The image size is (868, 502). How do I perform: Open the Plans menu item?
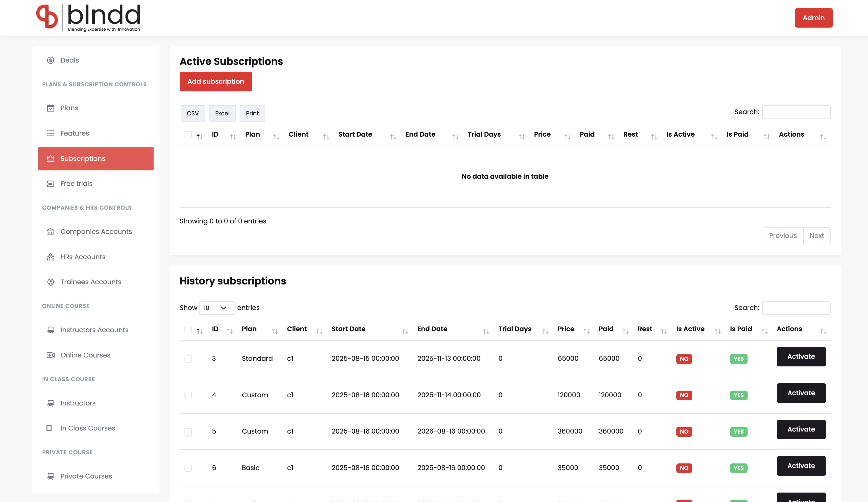(x=96, y=108)
